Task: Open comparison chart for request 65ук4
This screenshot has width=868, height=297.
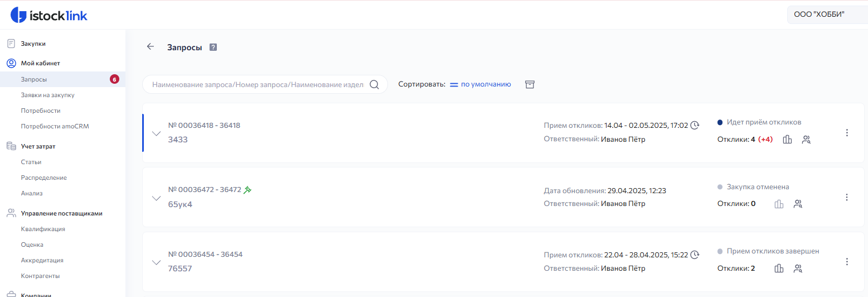Action: (779, 204)
